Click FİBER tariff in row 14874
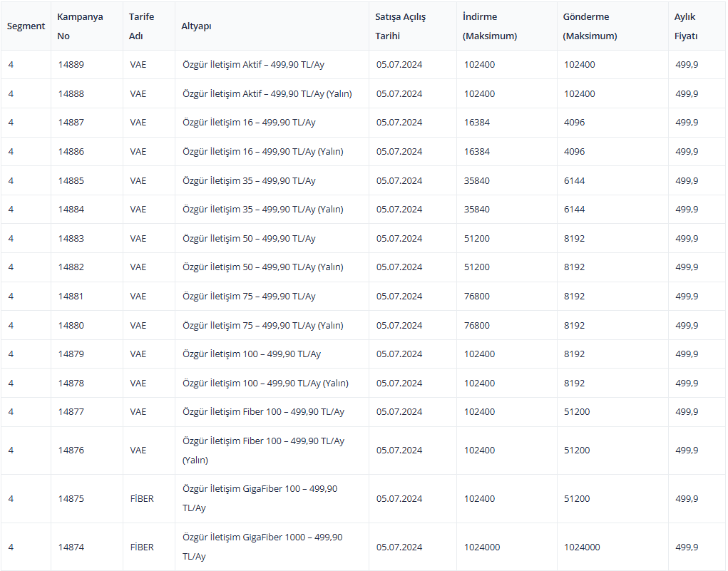The height and width of the screenshot is (571, 728). [142, 547]
